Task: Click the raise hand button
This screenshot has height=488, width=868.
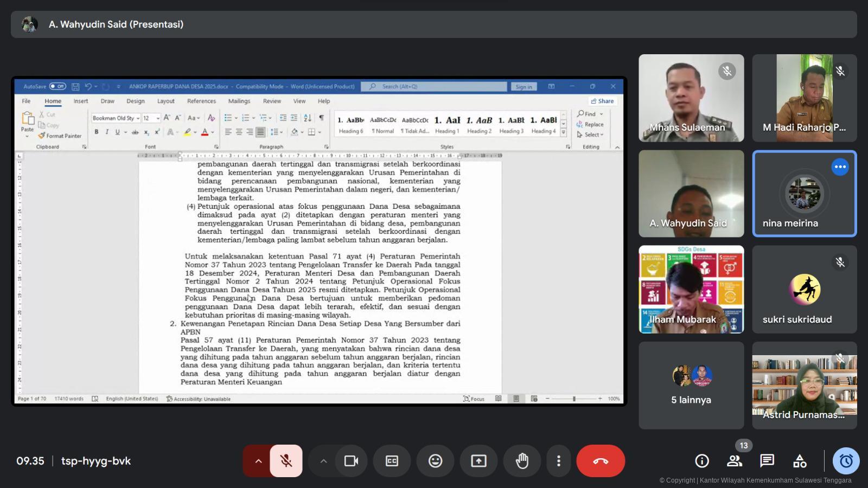Action: [522, 461]
